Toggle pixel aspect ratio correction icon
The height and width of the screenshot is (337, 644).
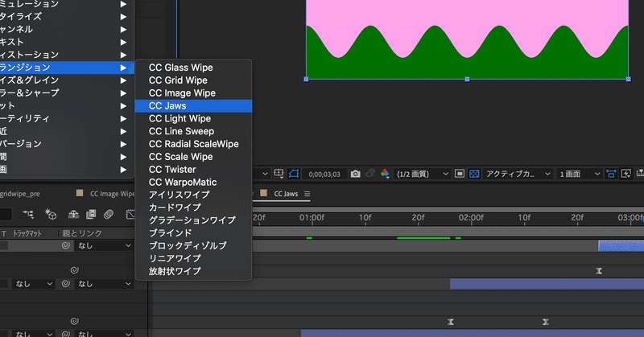click(x=611, y=174)
